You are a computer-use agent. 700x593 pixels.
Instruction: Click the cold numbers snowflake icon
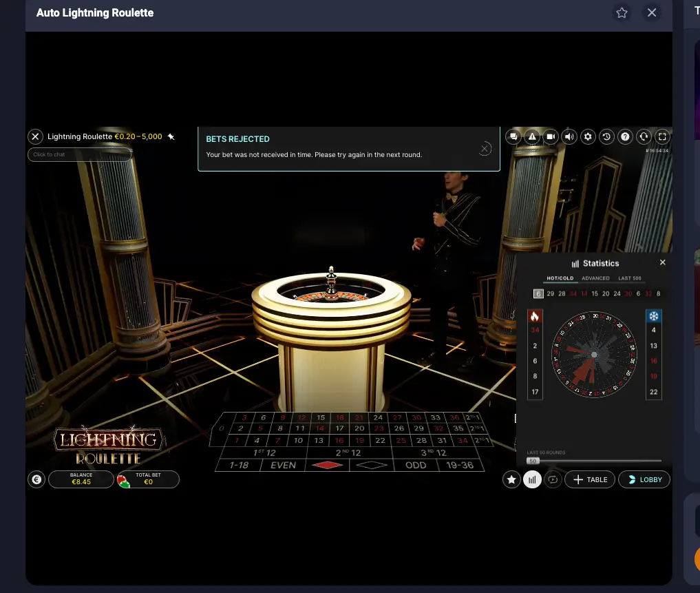654,316
